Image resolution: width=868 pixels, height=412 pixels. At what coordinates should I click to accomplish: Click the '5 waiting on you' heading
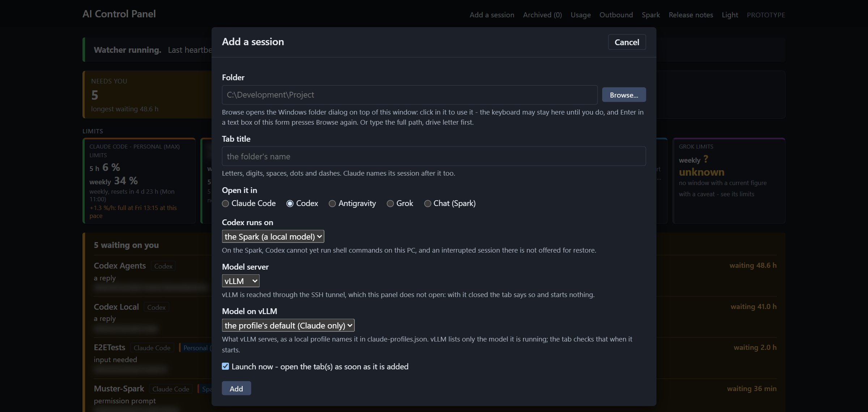(x=126, y=245)
